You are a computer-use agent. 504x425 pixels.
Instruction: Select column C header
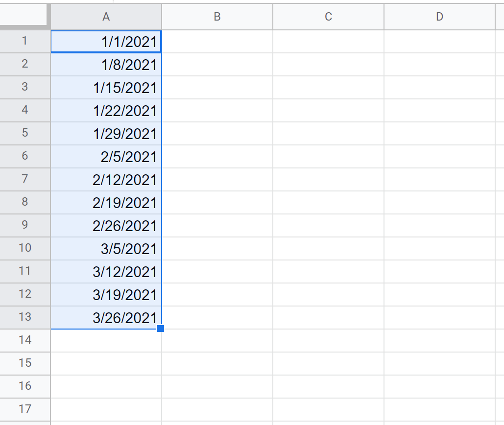(x=328, y=17)
